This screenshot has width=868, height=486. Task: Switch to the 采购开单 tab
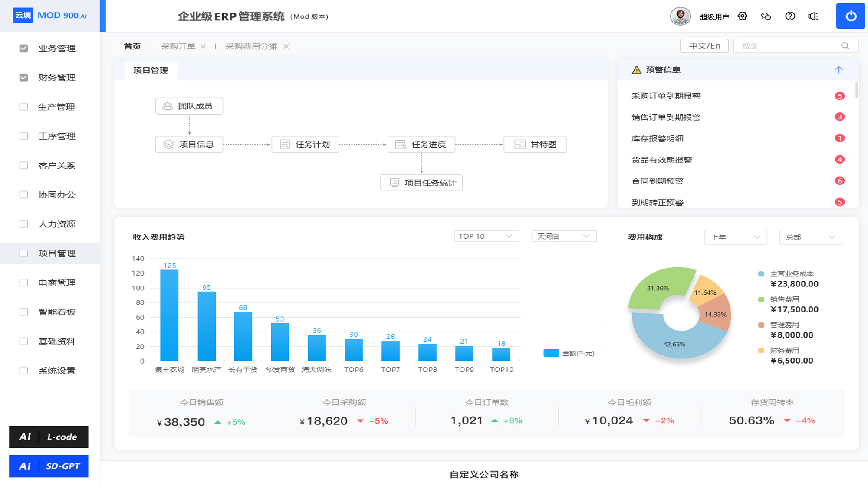point(178,46)
